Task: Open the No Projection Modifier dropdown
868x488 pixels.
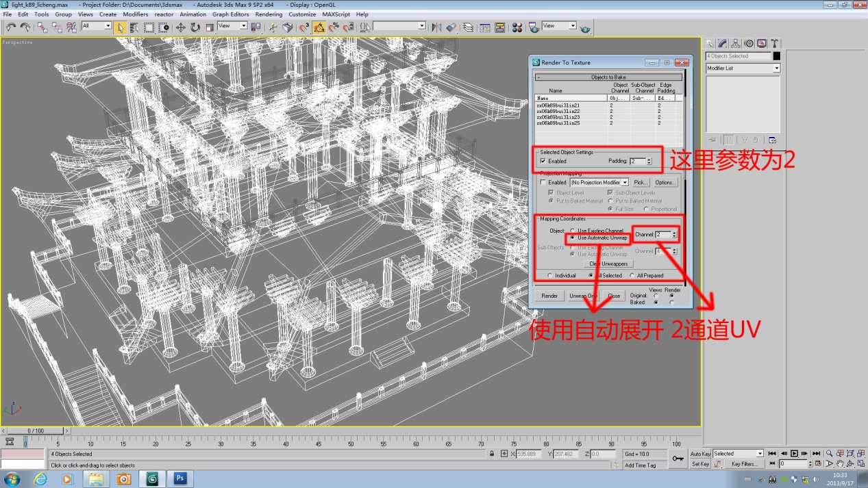Action: tap(625, 183)
